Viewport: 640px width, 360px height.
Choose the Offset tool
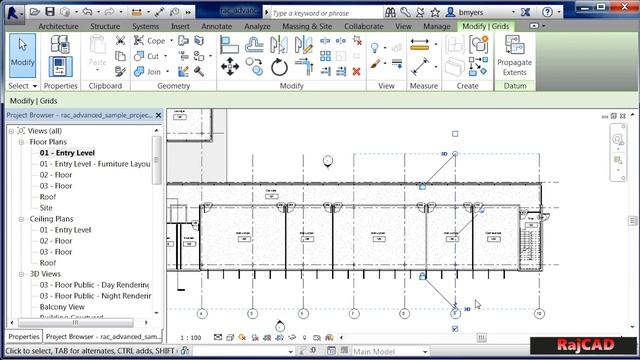point(254,44)
